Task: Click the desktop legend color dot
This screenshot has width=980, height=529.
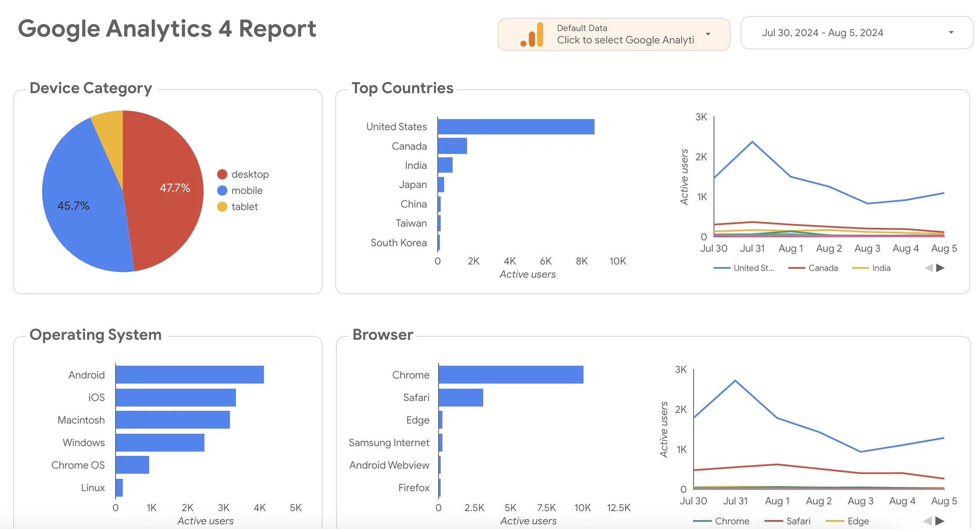Action: 222,174
